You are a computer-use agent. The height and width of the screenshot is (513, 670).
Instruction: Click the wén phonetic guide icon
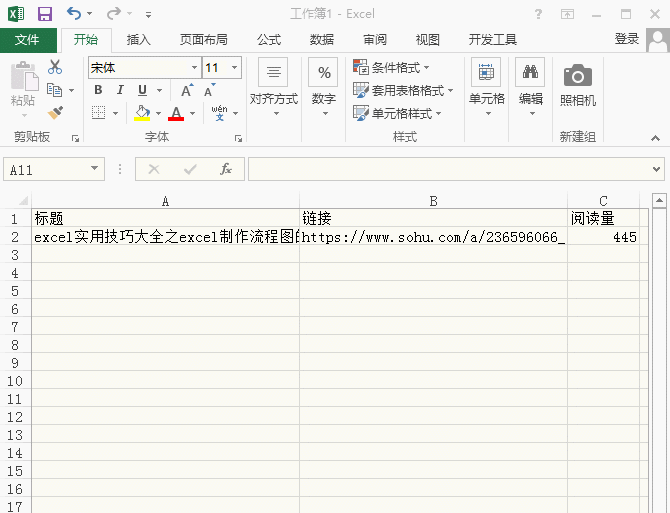click(219, 113)
